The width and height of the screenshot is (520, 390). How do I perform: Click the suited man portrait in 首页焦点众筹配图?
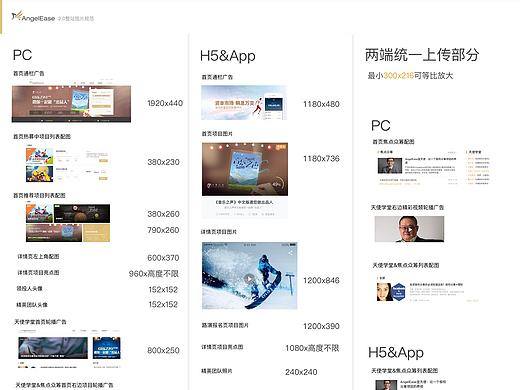pos(390,166)
